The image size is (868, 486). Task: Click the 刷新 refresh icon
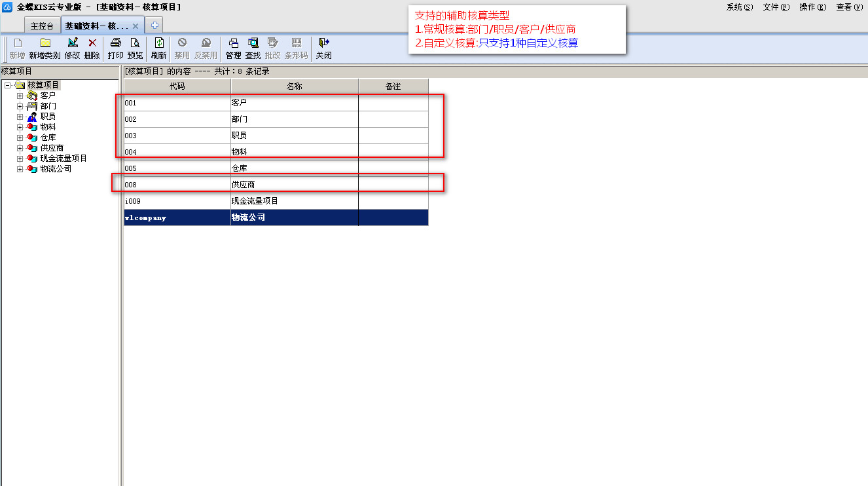(x=158, y=43)
